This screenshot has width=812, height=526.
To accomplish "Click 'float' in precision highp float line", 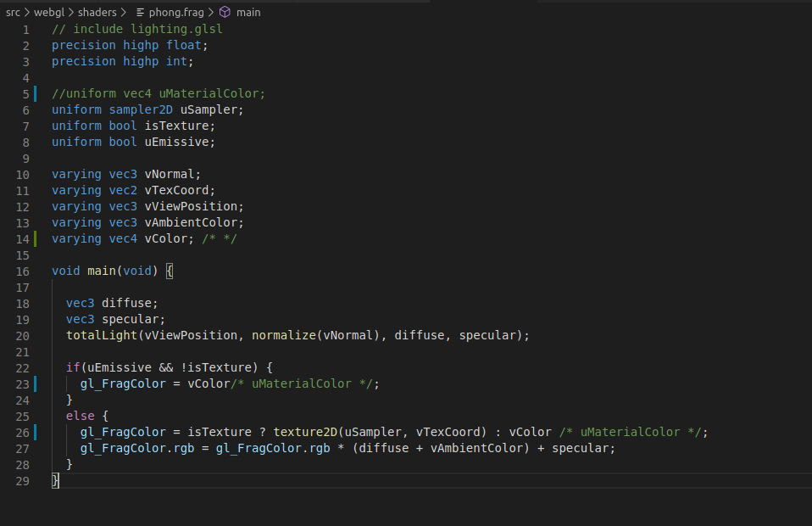I will [183, 45].
